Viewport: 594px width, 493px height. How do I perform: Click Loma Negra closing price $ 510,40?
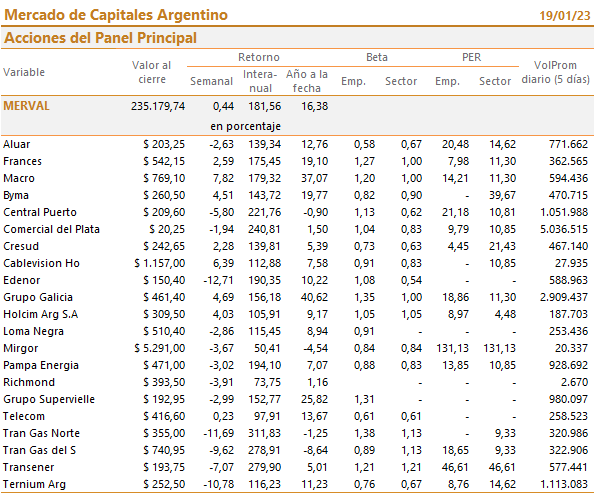click(164, 332)
